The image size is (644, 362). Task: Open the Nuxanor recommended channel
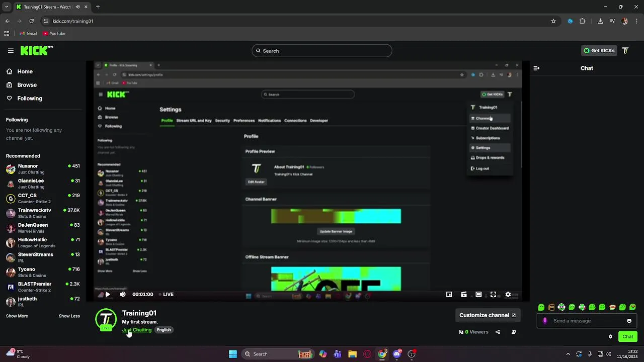point(43,169)
